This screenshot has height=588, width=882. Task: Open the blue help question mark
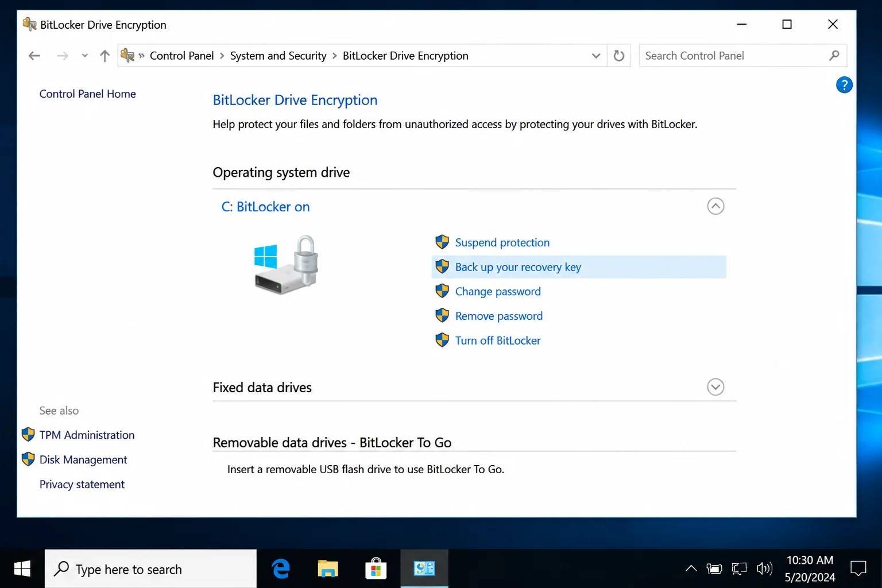pyautogui.click(x=844, y=85)
